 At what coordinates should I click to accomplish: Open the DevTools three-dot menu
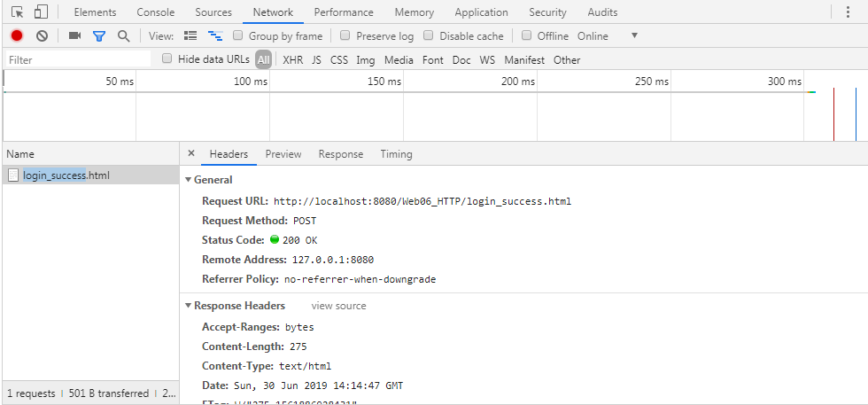(848, 12)
